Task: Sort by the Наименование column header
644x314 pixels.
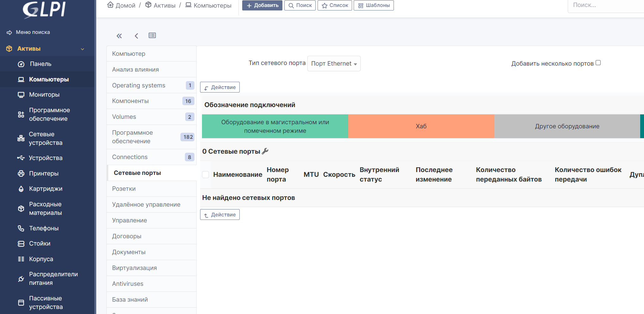Action: point(237,175)
